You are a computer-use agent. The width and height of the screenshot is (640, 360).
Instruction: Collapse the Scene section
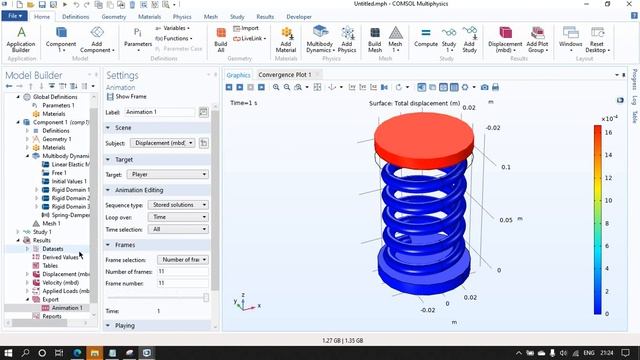108,128
